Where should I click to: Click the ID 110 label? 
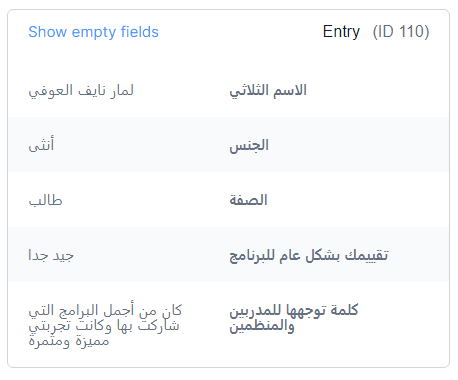pyautogui.click(x=401, y=32)
